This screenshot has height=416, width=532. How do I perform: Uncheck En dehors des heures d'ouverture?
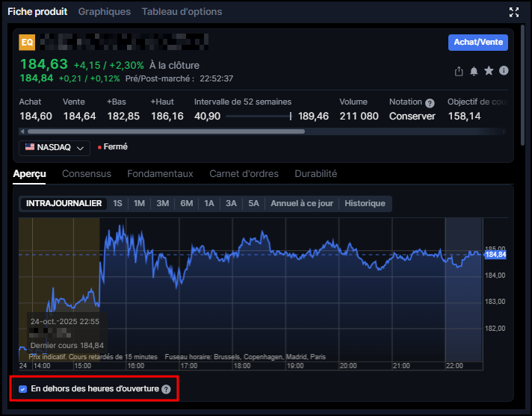point(23,389)
